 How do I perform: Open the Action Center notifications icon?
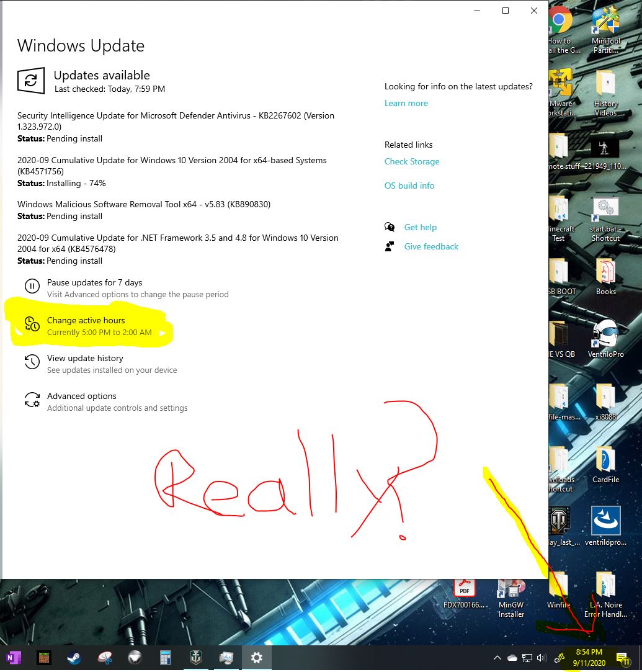623,658
